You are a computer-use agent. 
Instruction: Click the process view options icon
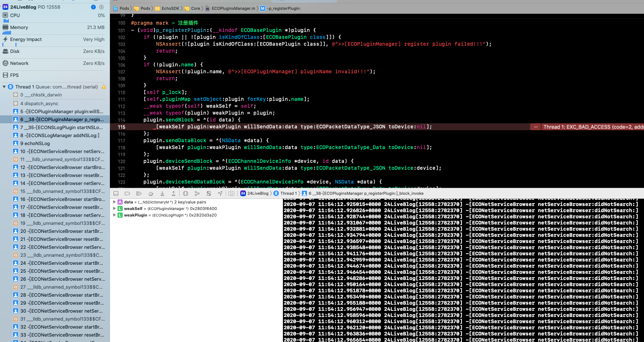point(102,7)
